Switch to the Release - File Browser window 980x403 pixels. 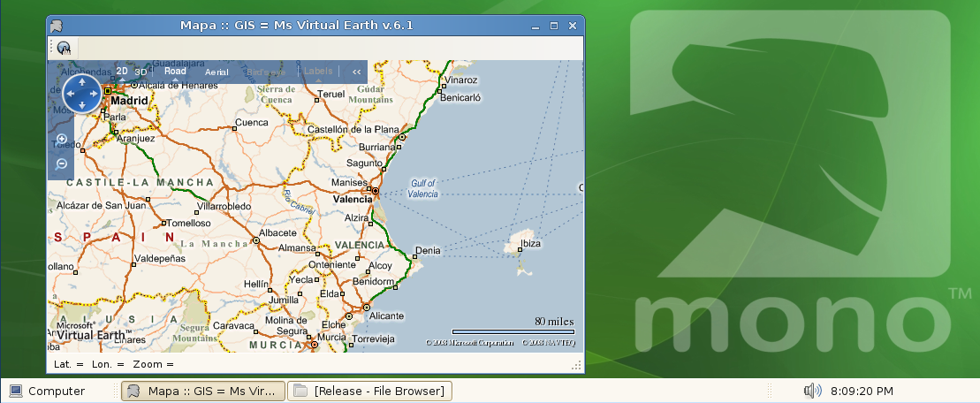coord(369,392)
